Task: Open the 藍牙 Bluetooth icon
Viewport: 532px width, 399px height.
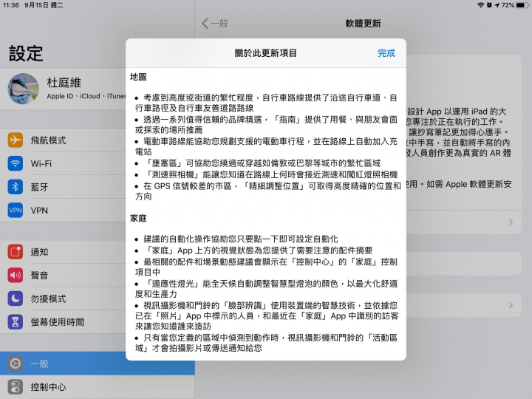Action: coord(16,187)
